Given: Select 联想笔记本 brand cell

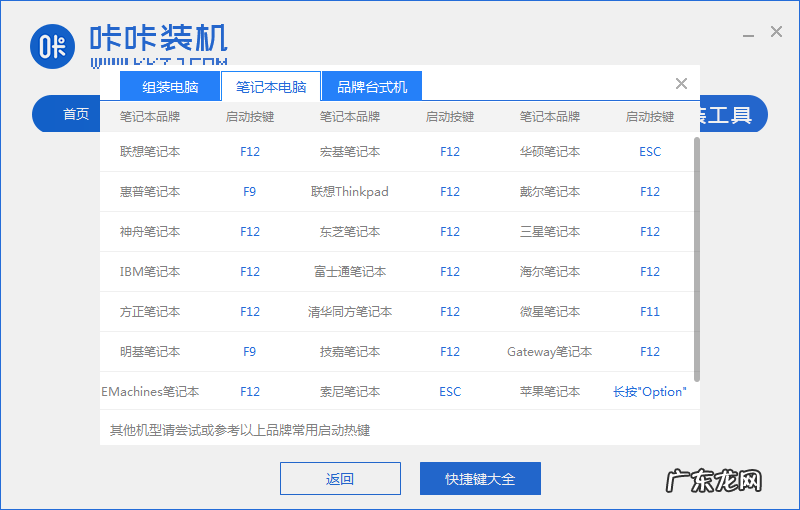Looking at the screenshot, I should point(150,151).
